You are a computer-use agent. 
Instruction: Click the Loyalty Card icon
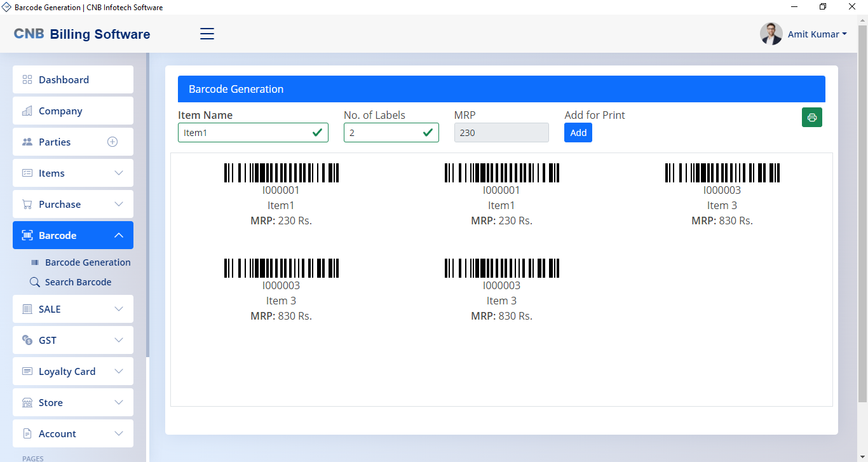click(27, 371)
